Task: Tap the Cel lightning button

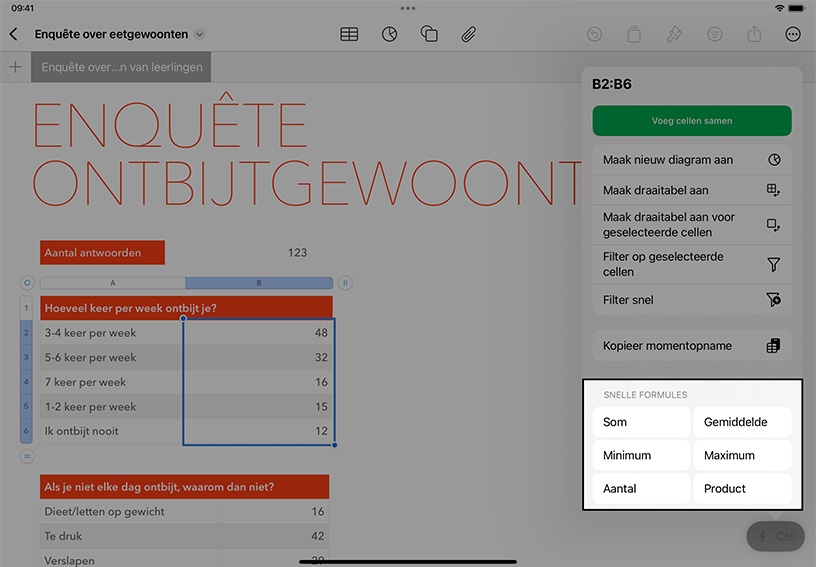Action: (775, 536)
